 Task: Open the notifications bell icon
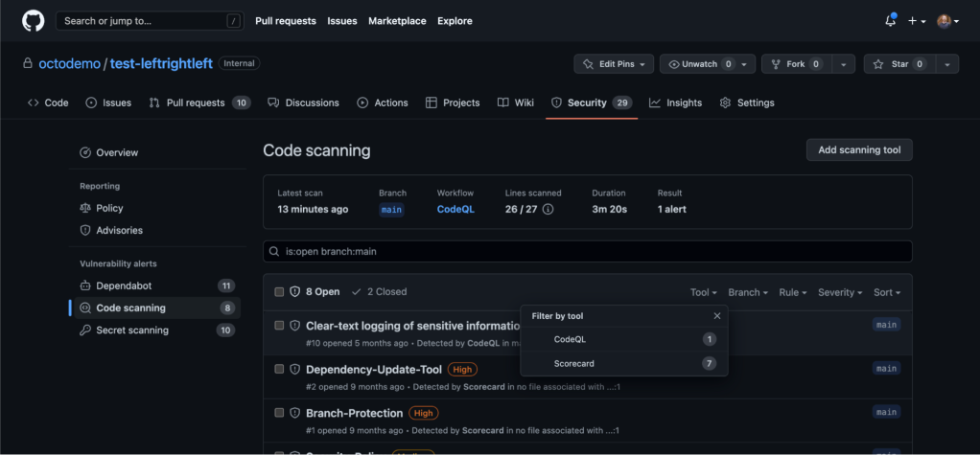890,20
